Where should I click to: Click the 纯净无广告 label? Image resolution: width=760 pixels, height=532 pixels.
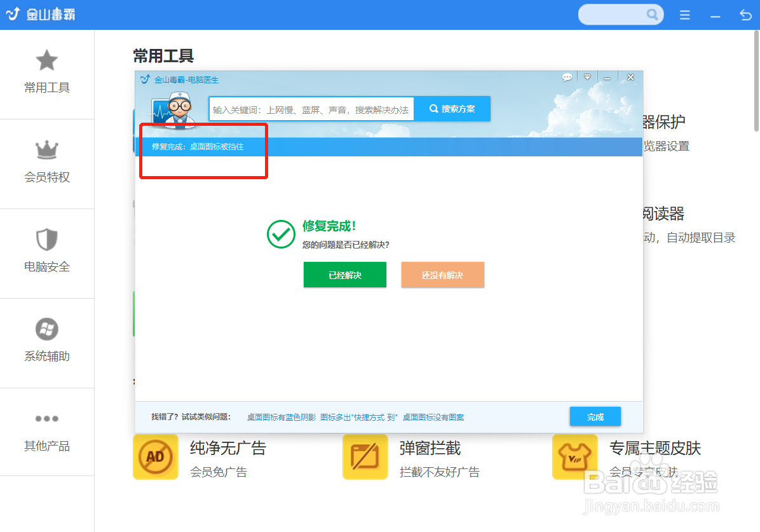point(228,447)
